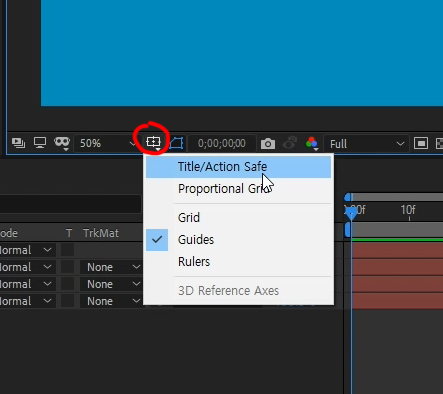Click the Always Preview This View icon
The width and height of the screenshot is (443, 394).
pos(18,143)
